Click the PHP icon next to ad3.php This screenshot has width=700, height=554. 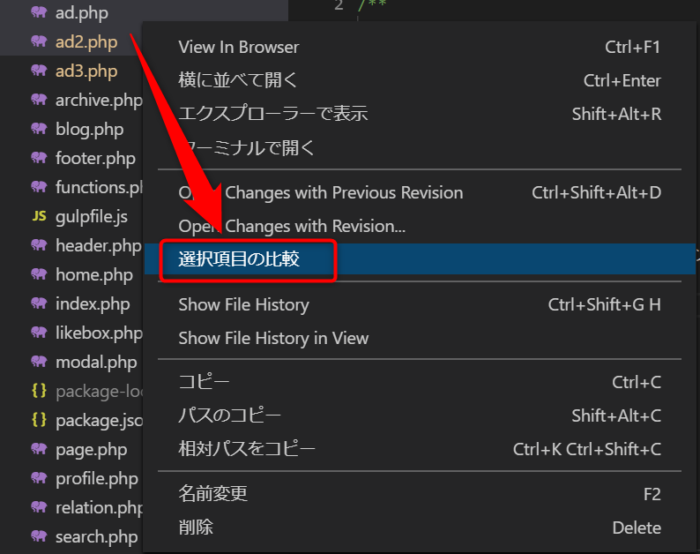[x=39, y=71]
